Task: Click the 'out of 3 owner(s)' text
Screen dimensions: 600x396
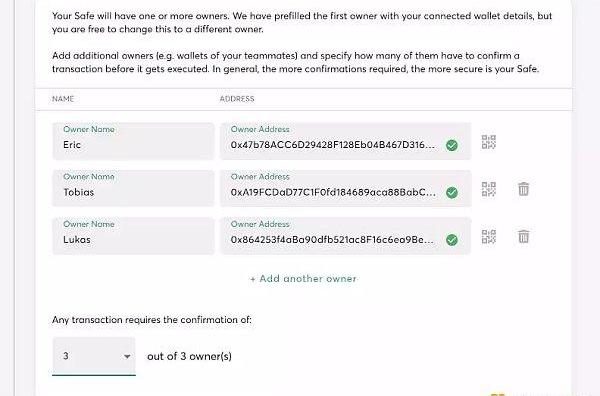Action: coord(189,356)
